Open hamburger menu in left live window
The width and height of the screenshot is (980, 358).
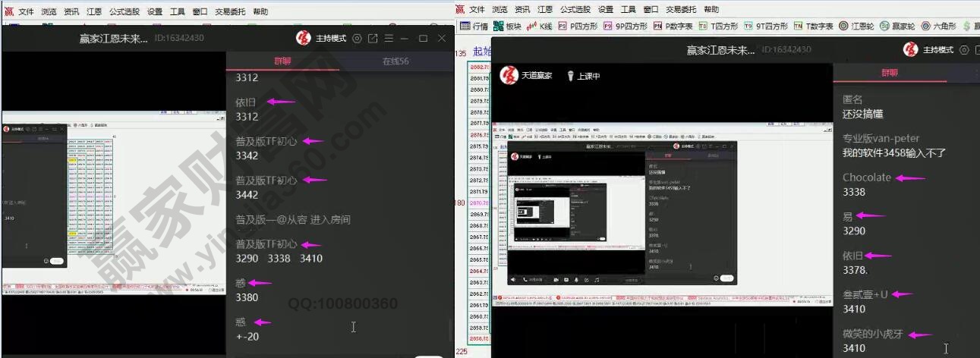[389, 39]
